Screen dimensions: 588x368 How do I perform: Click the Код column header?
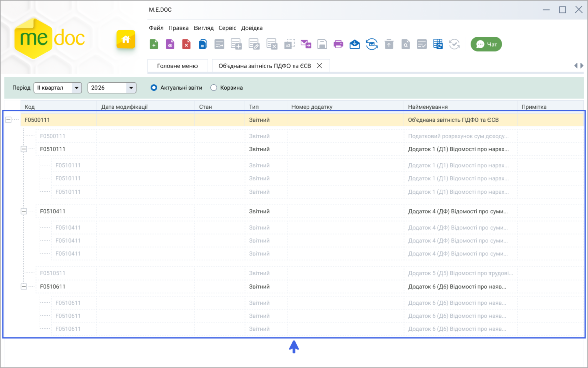pyautogui.click(x=58, y=107)
